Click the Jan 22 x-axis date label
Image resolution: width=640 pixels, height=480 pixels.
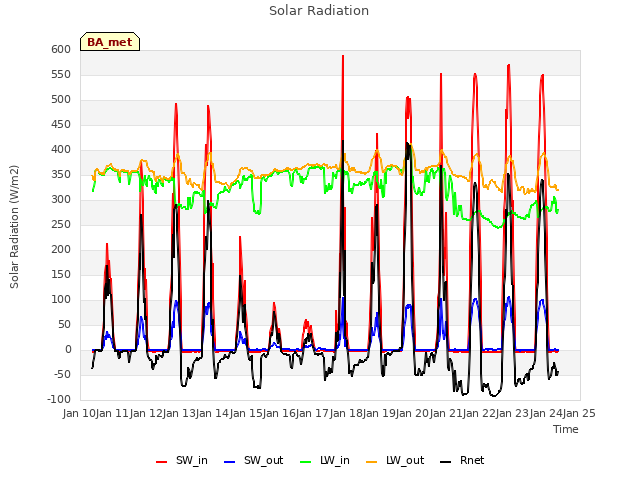click(479, 414)
